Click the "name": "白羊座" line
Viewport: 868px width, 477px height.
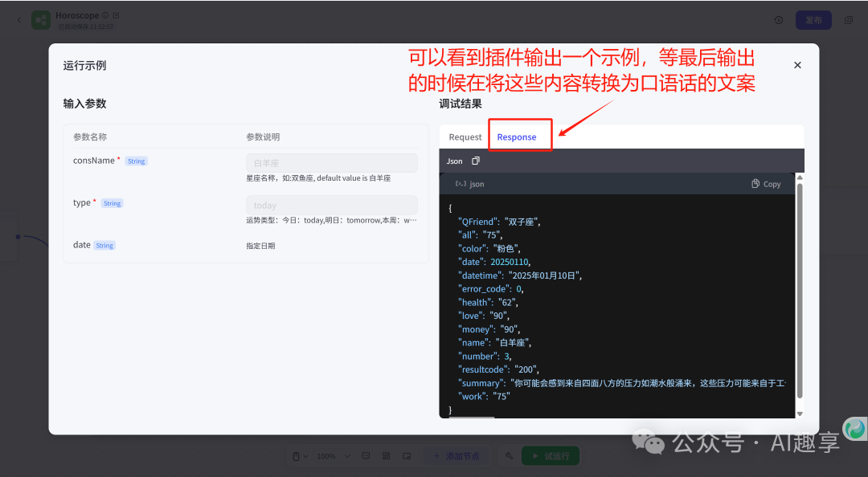(x=494, y=343)
